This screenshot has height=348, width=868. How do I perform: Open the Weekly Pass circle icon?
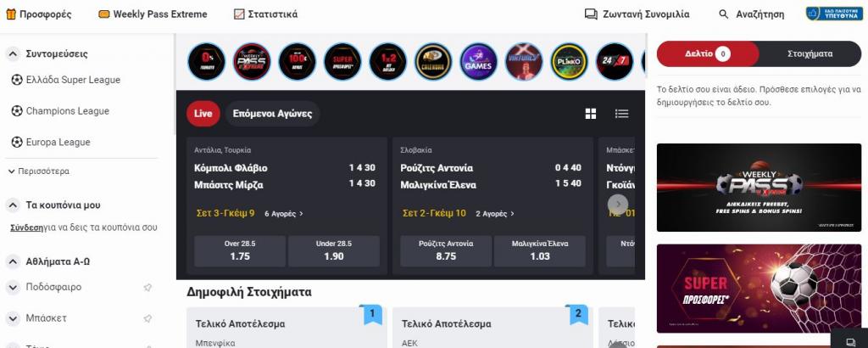point(252,61)
